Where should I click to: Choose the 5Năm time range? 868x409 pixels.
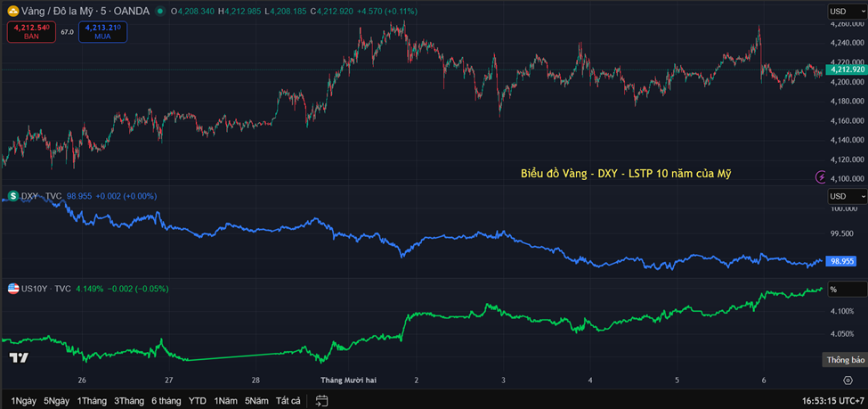256,400
